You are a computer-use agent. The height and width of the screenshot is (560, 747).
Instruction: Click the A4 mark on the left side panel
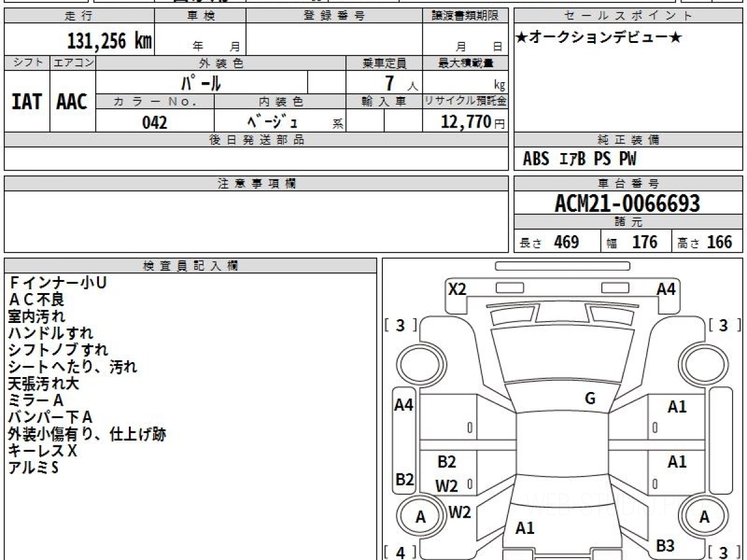tap(404, 405)
